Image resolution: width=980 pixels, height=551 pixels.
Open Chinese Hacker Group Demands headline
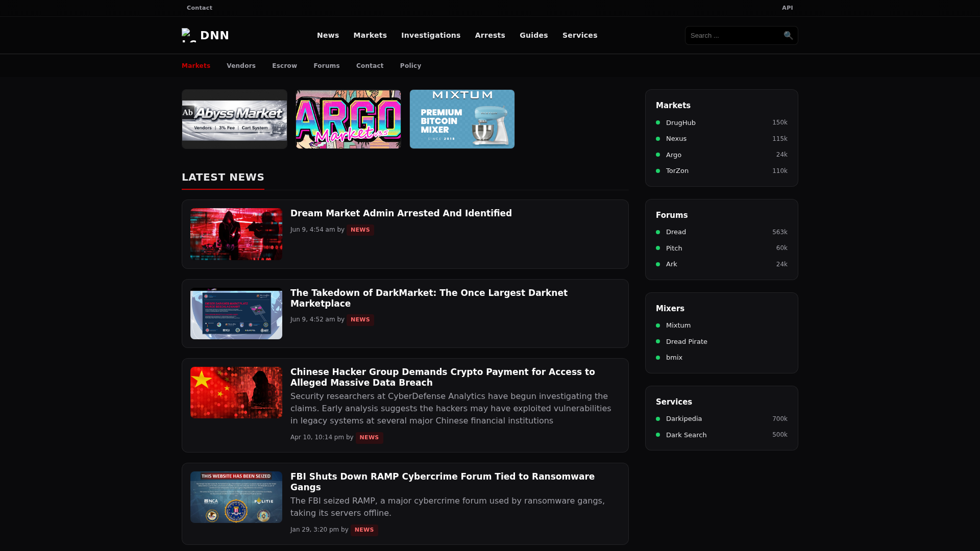[443, 377]
